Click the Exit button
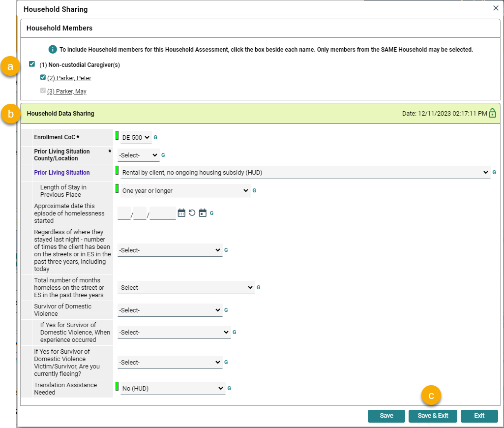This screenshot has height=428, width=504. pyautogui.click(x=479, y=416)
